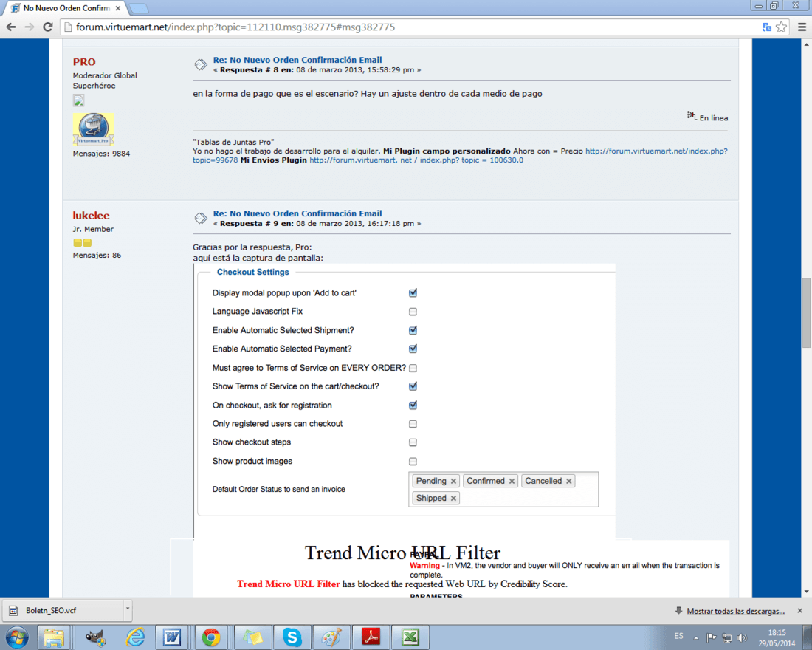Viewport: 812px width, 650px height.
Task: Open the lukelee user profile link
Action: [91, 215]
